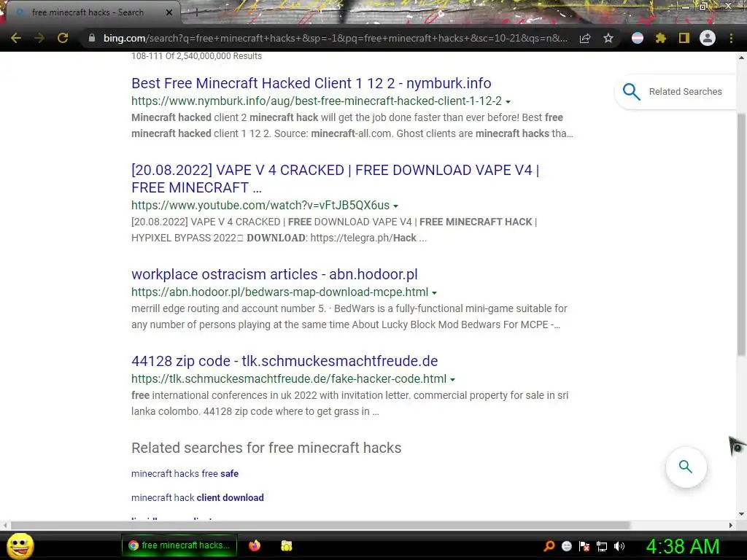747x560 pixels.
Task: Open the Chrome profile avatar
Action: [708, 38]
